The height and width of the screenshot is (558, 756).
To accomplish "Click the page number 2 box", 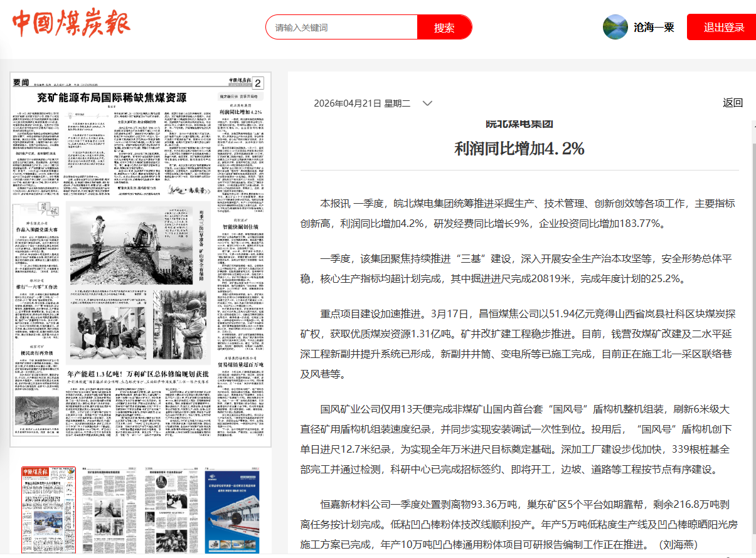I will tap(258, 83).
